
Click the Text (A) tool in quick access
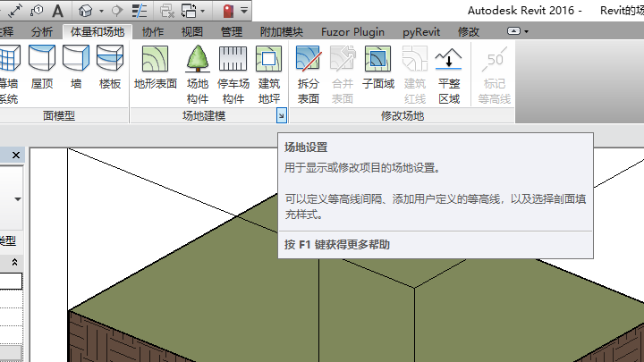(58, 11)
